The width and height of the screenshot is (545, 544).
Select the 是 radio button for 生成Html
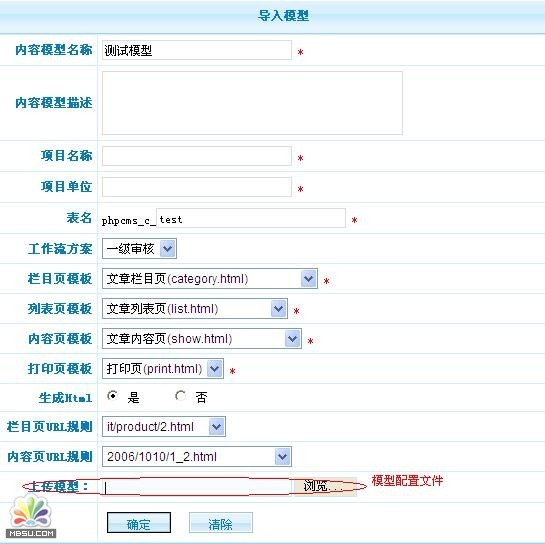(x=113, y=396)
